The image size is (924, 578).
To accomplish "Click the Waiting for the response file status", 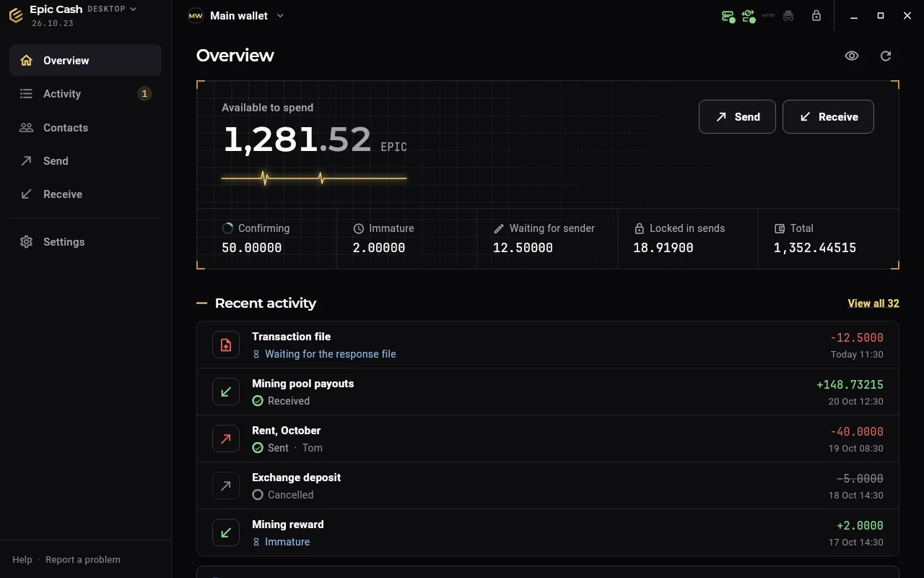I will click(x=330, y=354).
